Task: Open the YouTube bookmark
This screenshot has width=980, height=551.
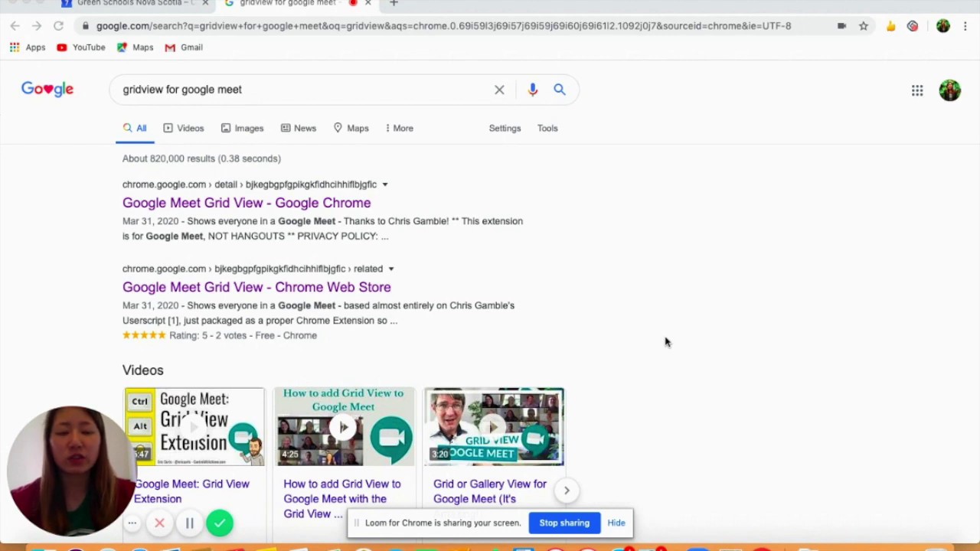Action: tap(80, 47)
